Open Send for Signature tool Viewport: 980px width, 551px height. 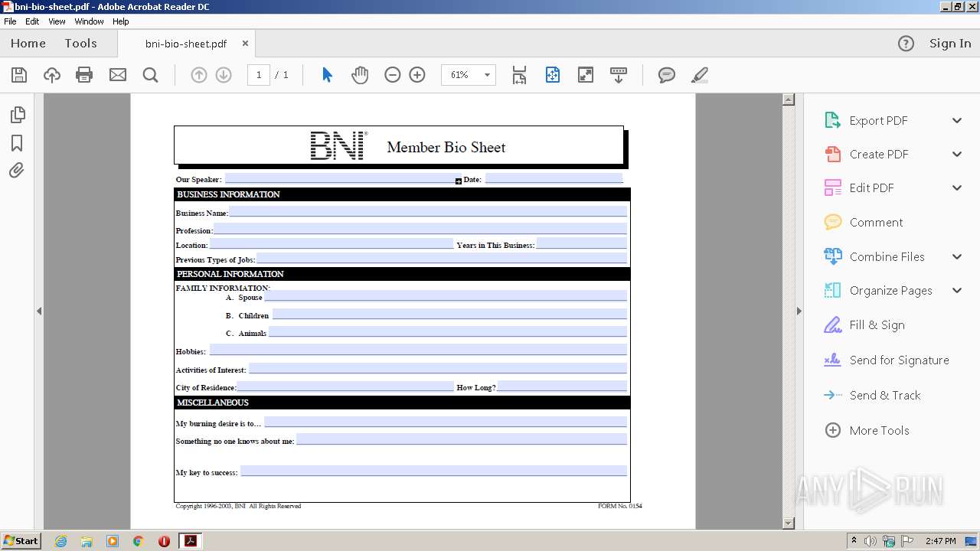click(x=899, y=360)
